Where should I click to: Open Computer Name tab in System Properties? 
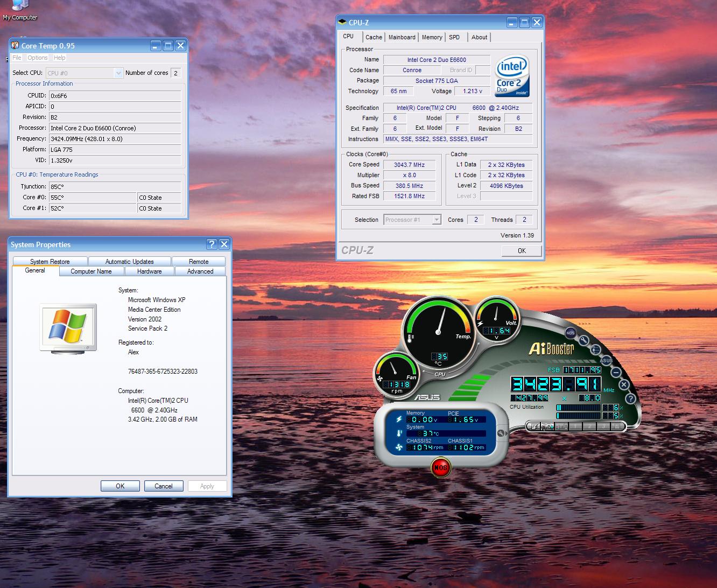click(92, 271)
